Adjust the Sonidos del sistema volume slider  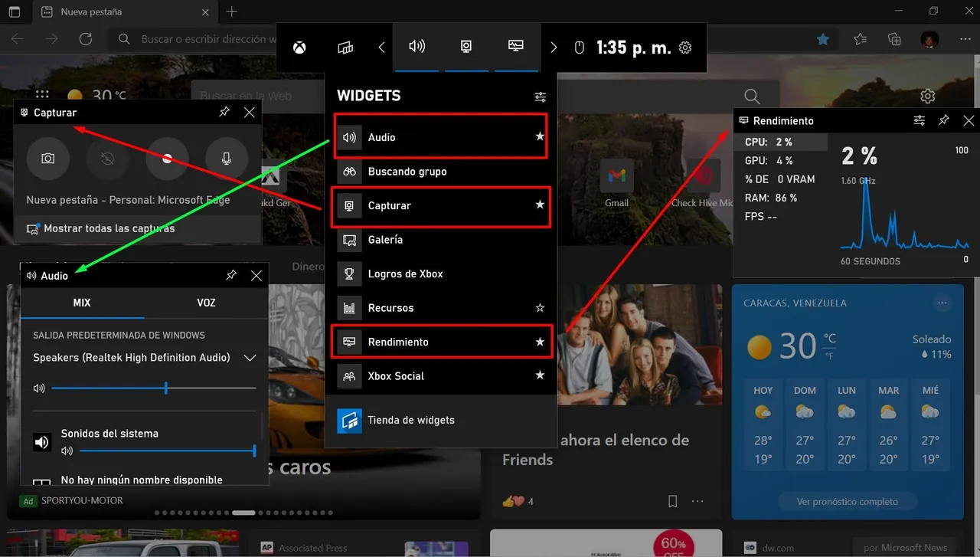pyautogui.click(x=167, y=451)
